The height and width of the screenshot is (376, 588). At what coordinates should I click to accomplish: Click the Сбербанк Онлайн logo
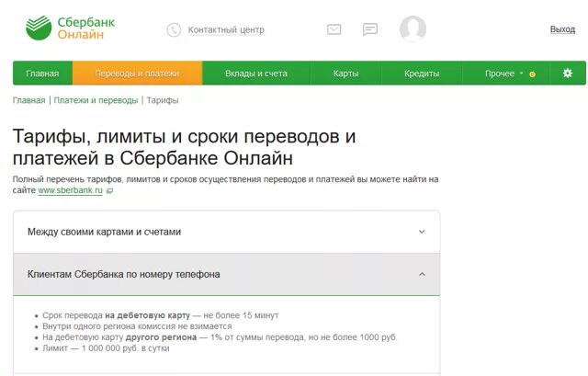point(70,28)
